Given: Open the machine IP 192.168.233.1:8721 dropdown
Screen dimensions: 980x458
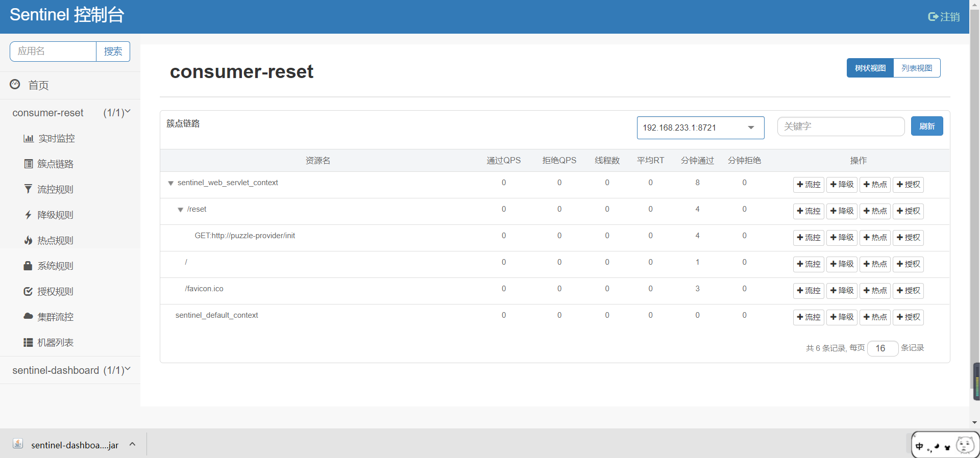Looking at the screenshot, I should coord(700,128).
